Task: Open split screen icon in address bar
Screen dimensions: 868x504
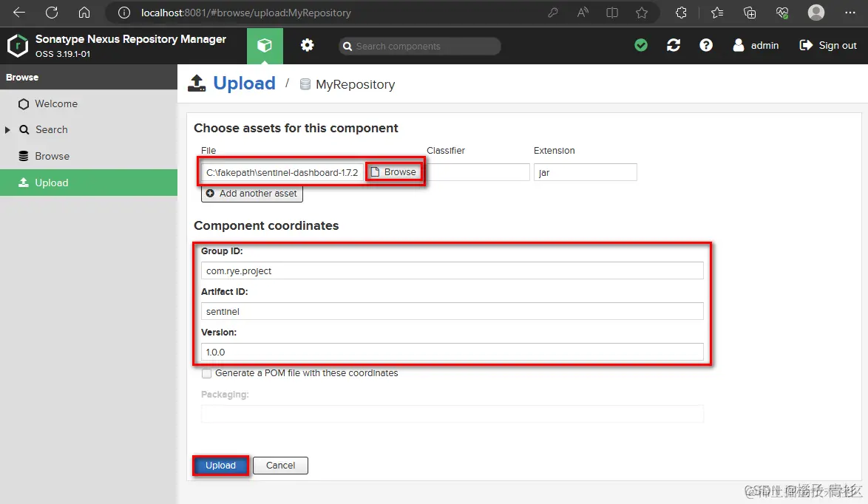Action: click(611, 12)
